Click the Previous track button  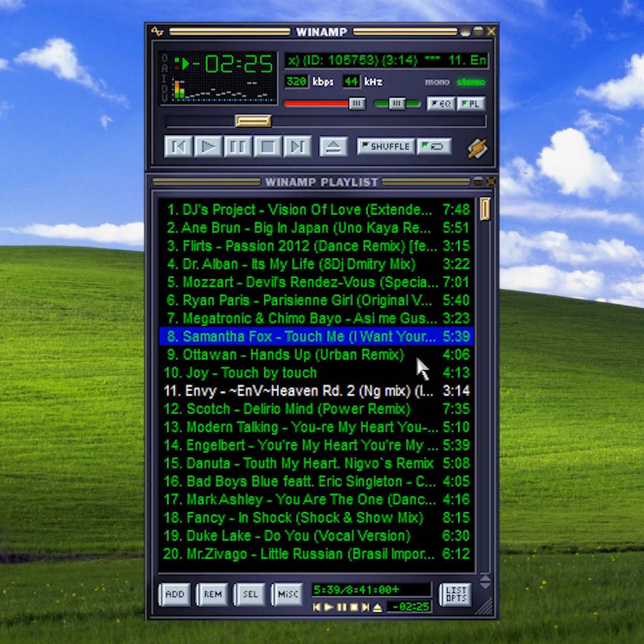[x=179, y=147]
